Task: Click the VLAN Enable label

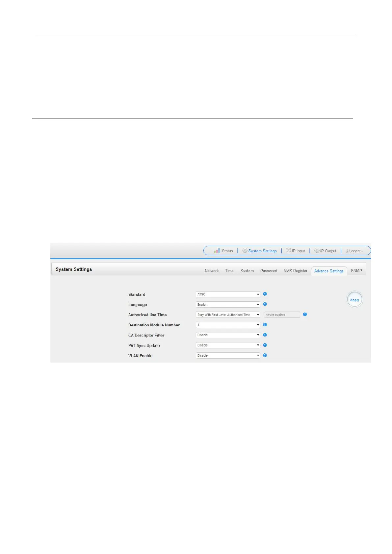Action: coord(141,356)
